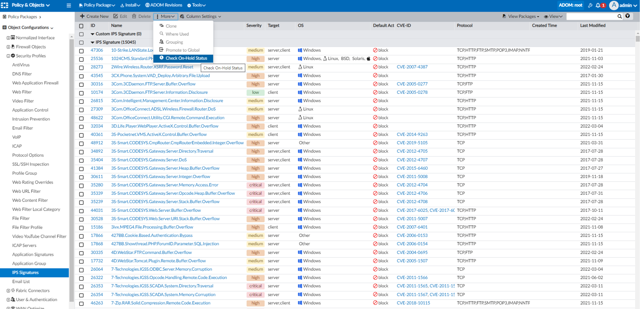Viewport: 644px width, 309px height.
Task: Check the box for row 43545
Action: click(x=81, y=76)
